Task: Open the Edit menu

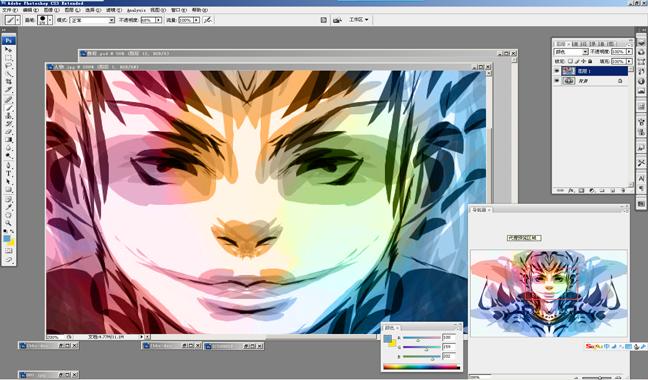Action: point(31,10)
